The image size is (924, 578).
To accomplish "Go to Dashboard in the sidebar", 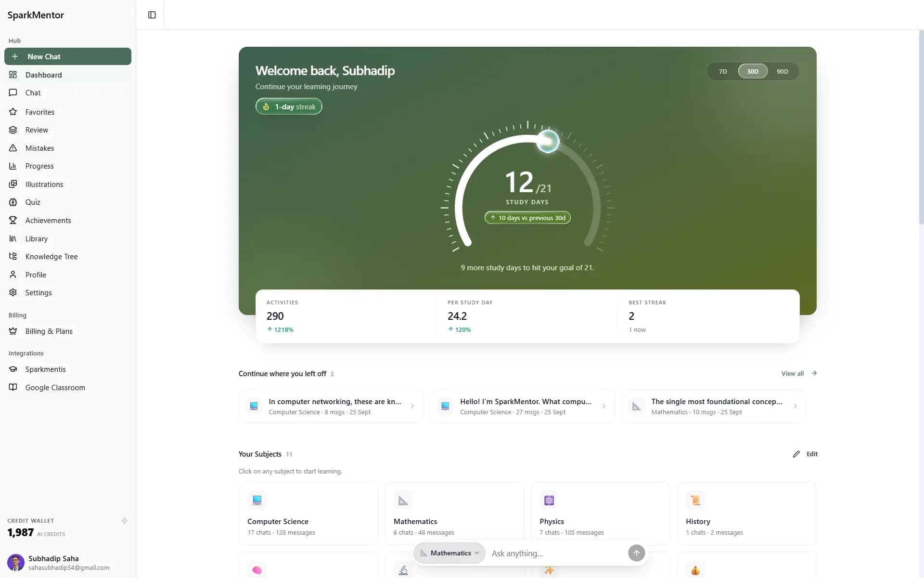I will click(68, 75).
